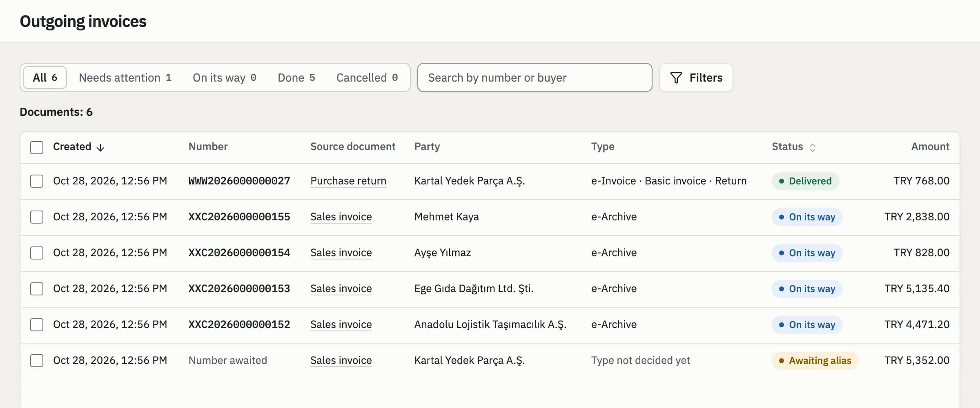
Task: Open the Purchase return source document link
Action: 348,181
